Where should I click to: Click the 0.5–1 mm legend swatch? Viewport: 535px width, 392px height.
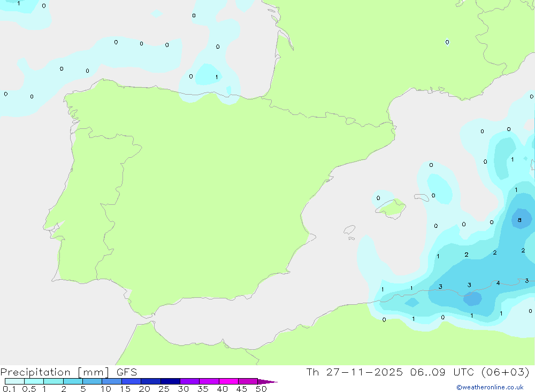(34, 381)
